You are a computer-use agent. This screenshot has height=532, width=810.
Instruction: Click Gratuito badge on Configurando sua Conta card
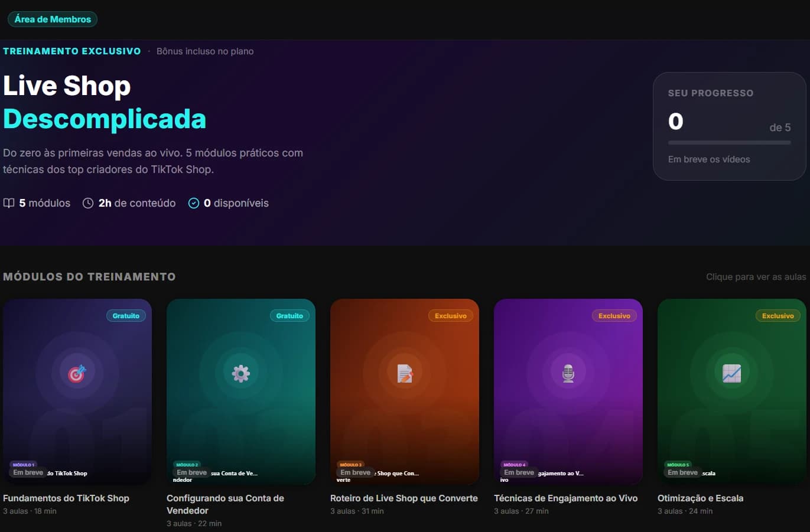pyautogui.click(x=289, y=316)
